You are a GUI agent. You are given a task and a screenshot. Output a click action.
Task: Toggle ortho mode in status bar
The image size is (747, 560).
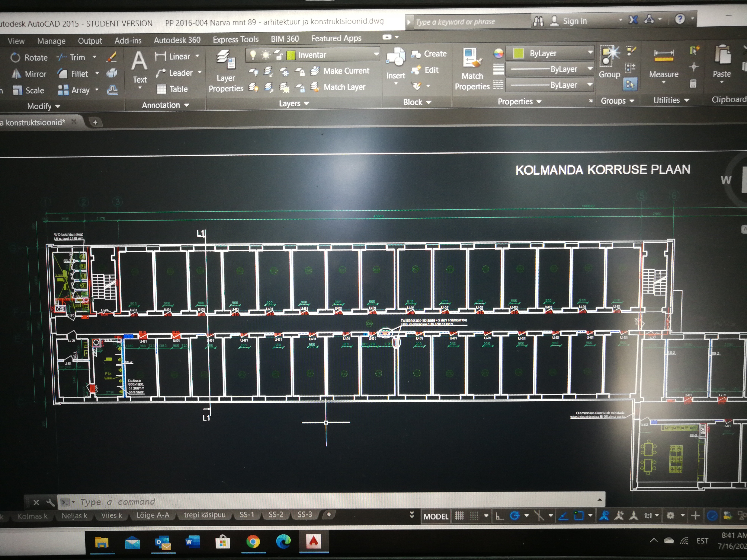pyautogui.click(x=499, y=516)
